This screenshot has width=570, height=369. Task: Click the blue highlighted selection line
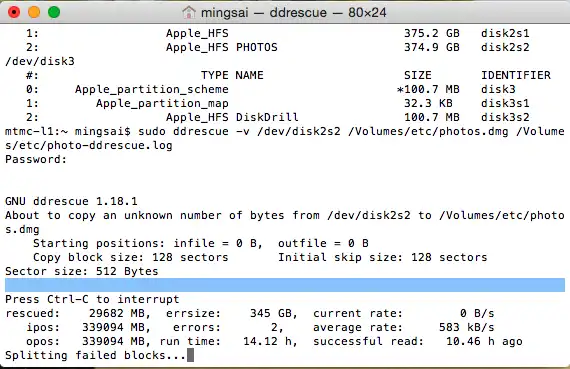point(285,285)
